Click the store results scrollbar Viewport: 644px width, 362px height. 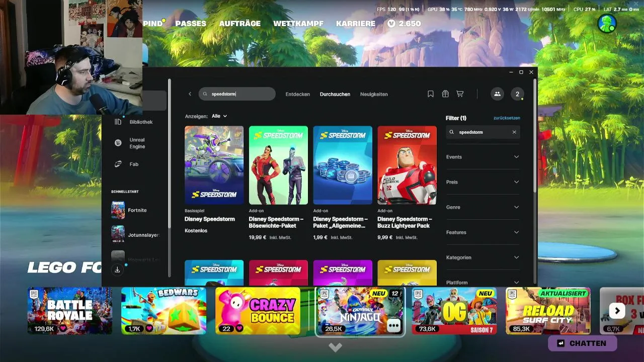(x=534, y=136)
